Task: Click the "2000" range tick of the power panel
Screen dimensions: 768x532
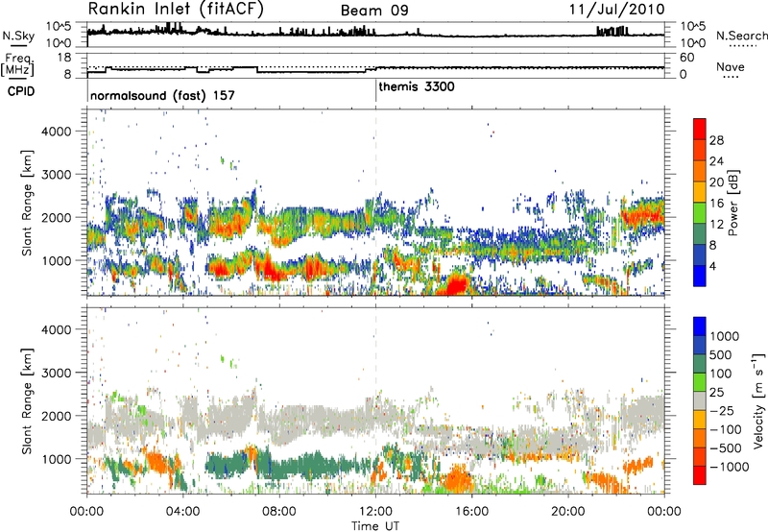Action: pos(56,217)
